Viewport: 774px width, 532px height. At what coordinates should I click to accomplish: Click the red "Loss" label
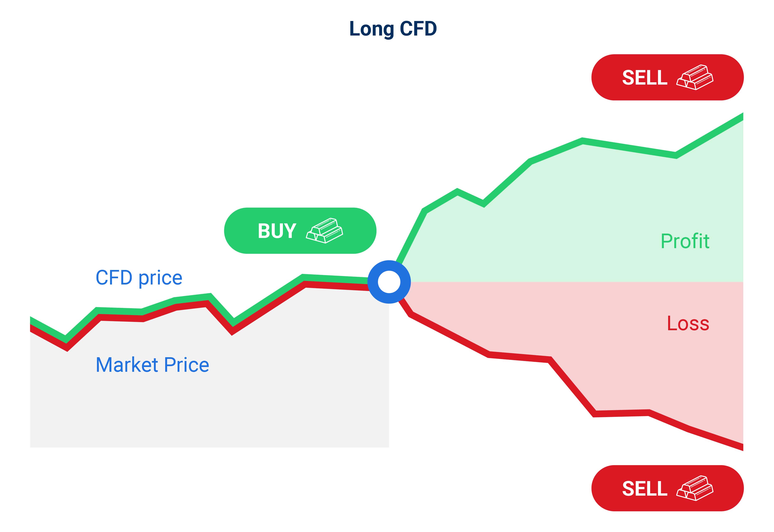[688, 323]
